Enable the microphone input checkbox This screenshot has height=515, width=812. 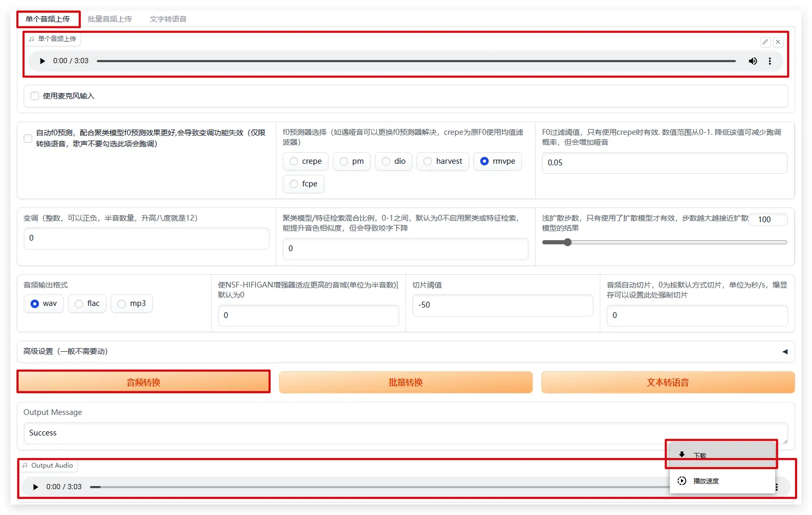tap(35, 96)
